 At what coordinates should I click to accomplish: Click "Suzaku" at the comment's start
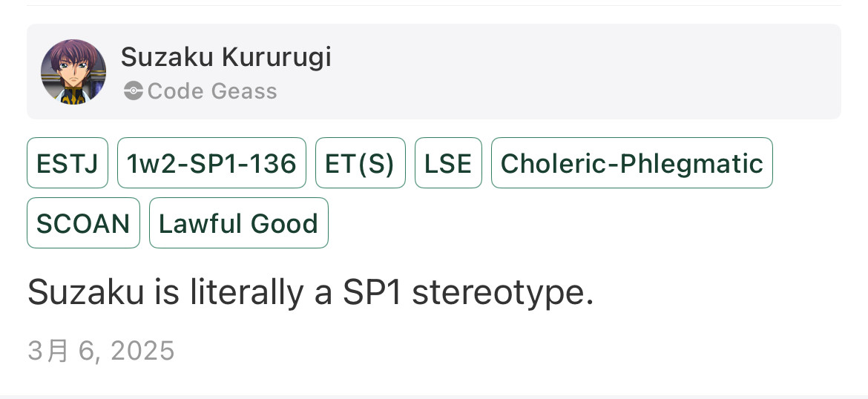pyautogui.click(x=85, y=293)
